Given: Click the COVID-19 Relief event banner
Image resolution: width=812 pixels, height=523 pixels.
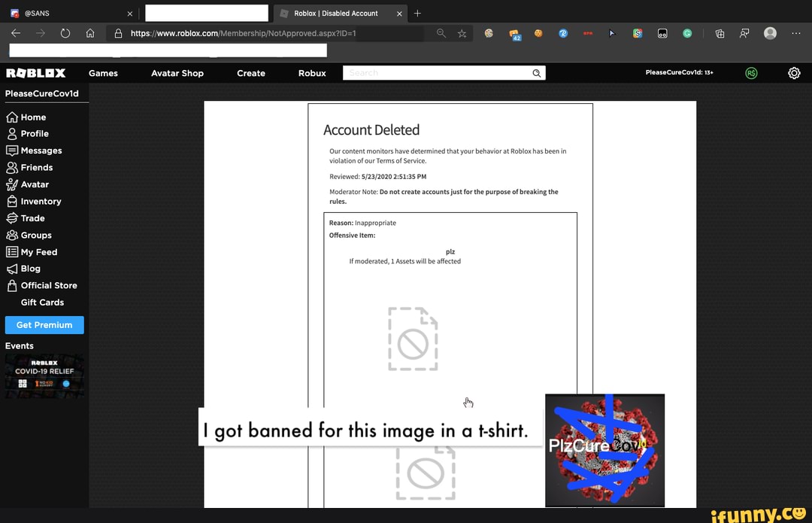Looking at the screenshot, I should pos(44,376).
